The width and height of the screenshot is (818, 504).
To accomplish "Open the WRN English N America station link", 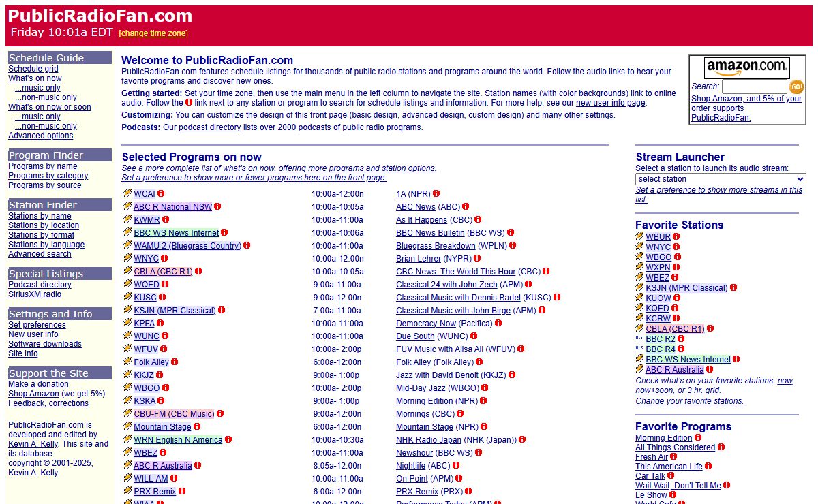I will pos(178,440).
